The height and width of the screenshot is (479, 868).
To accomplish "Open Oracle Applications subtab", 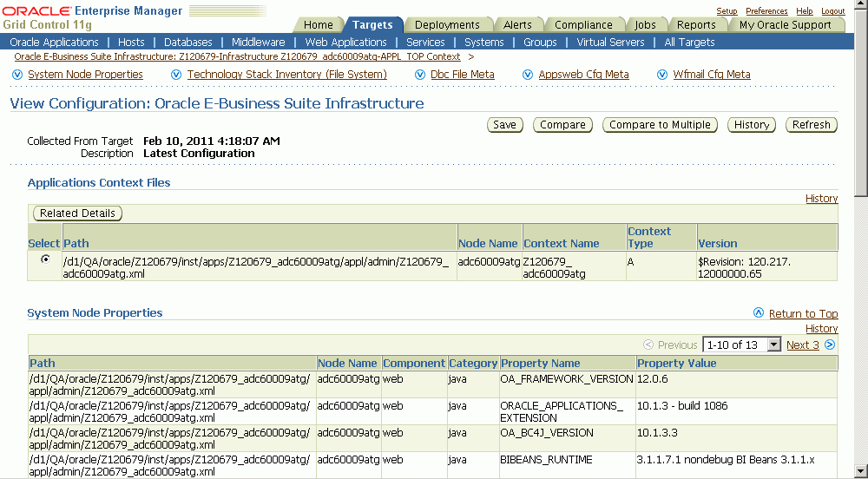I will [x=54, y=42].
